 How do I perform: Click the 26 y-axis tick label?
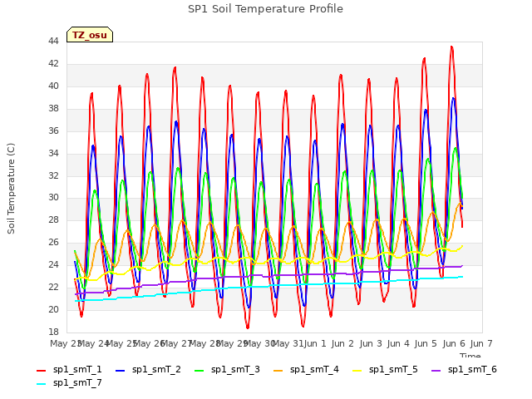coord(53,242)
